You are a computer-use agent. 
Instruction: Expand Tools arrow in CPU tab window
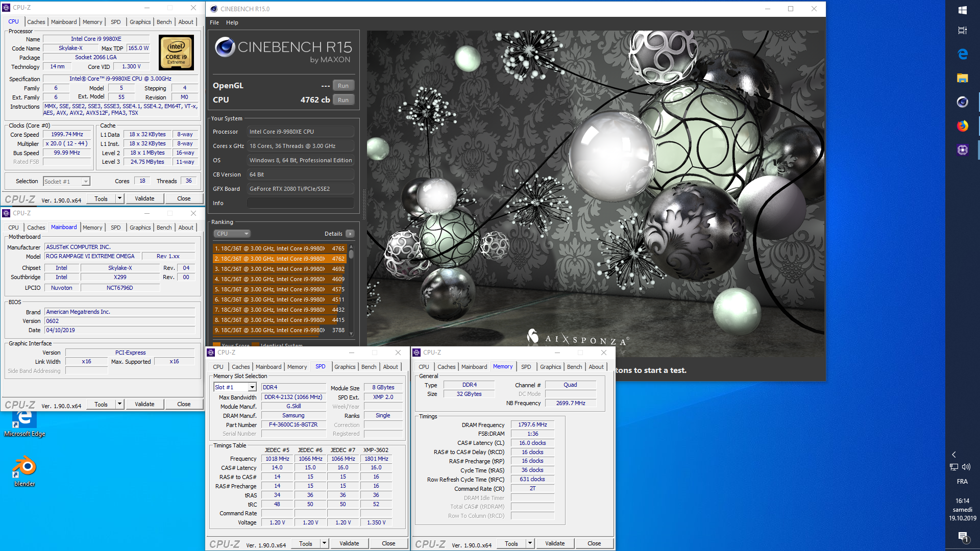119,198
